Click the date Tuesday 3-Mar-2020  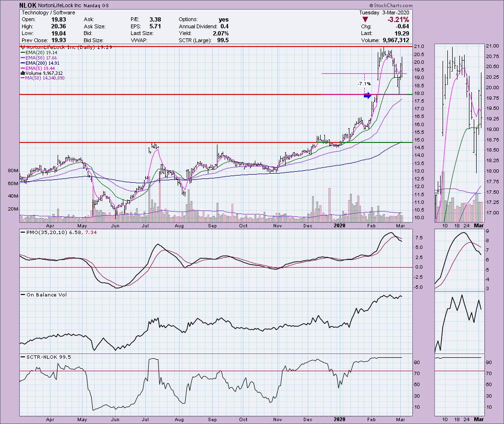(x=384, y=12)
